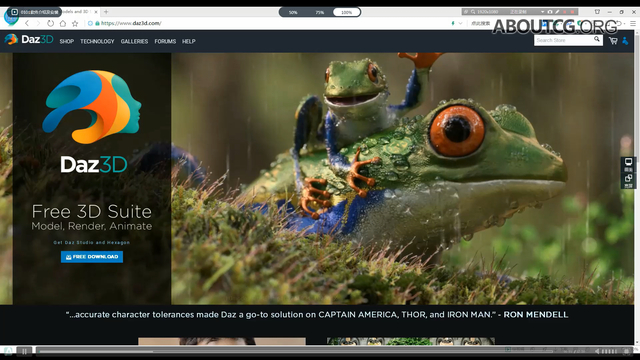
Task: Open the recorder resolution dropdown arrow
Action: tap(542, 12)
